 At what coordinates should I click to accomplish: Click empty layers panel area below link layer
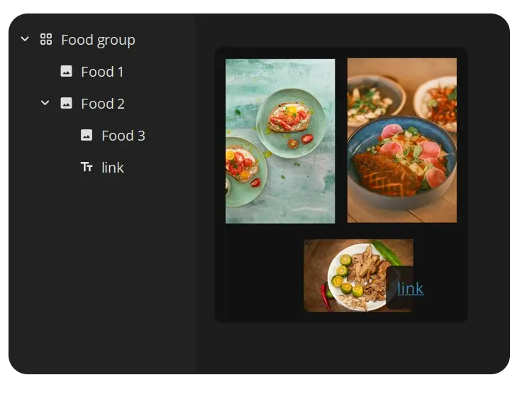99,270
